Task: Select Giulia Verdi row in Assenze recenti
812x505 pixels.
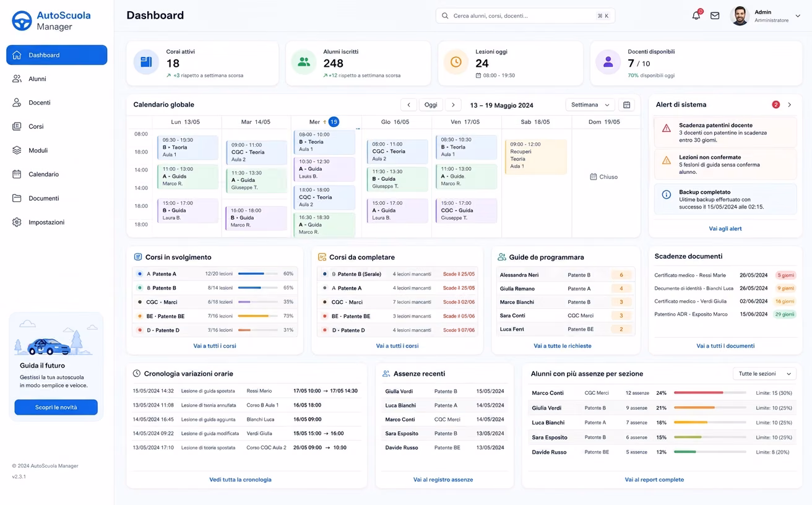Action: (444, 391)
